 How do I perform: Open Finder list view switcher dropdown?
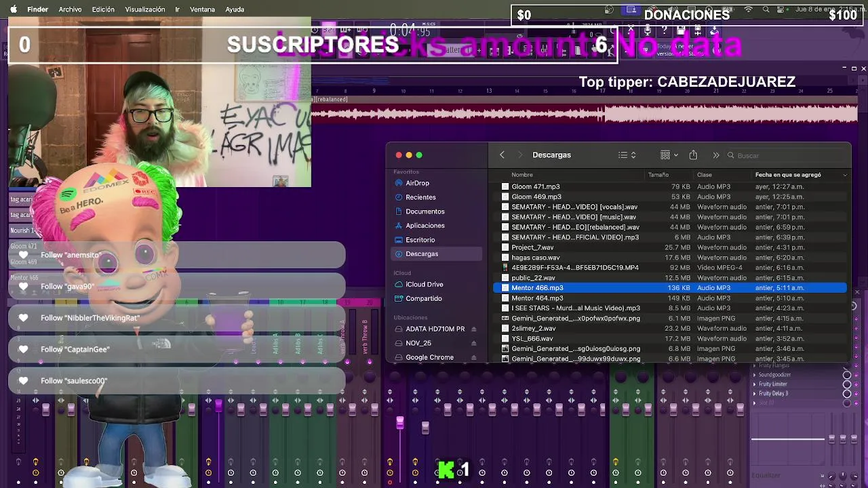tap(627, 155)
